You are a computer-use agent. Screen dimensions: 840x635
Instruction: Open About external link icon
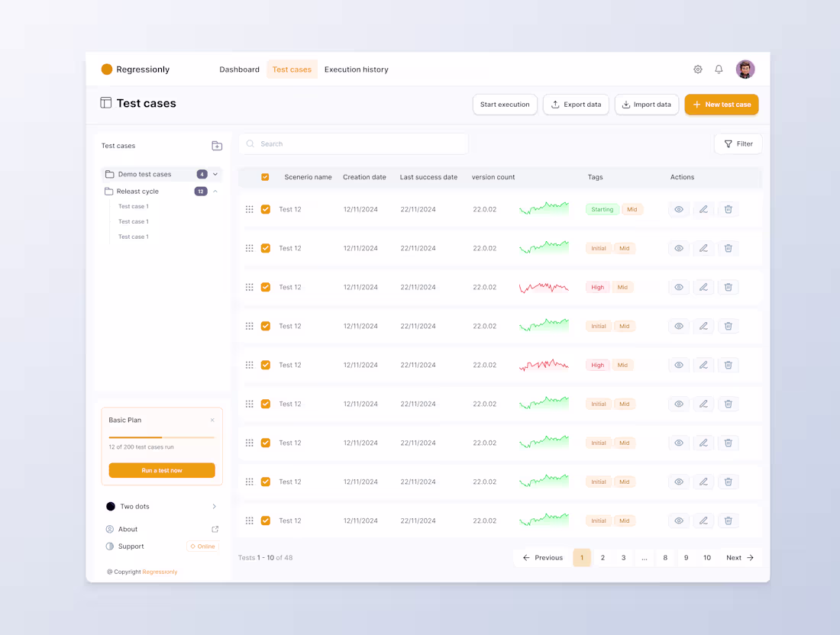coord(215,529)
